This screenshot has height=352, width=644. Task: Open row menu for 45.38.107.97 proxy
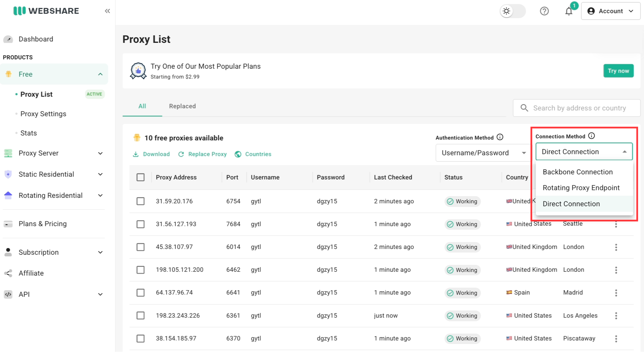coord(616,247)
